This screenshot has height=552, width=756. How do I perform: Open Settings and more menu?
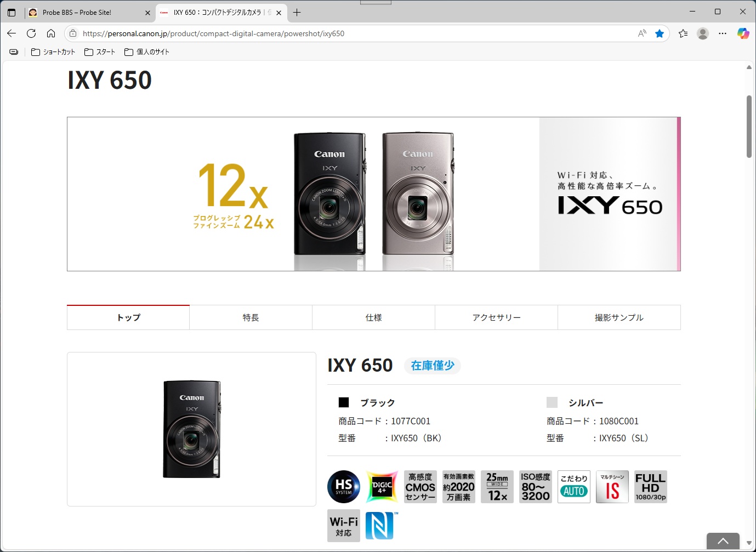(x=723, y=33)
